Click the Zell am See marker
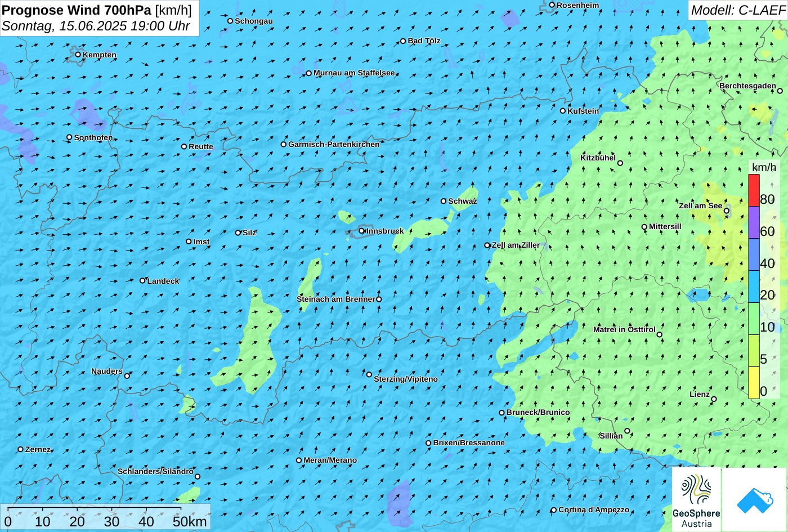 point(727,211)
